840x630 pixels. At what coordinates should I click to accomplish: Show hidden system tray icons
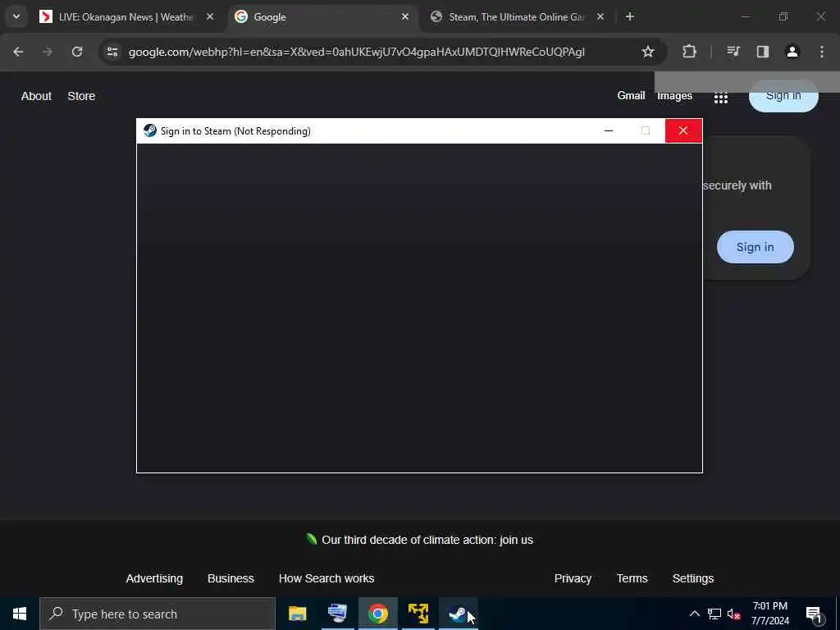(694, 614)
